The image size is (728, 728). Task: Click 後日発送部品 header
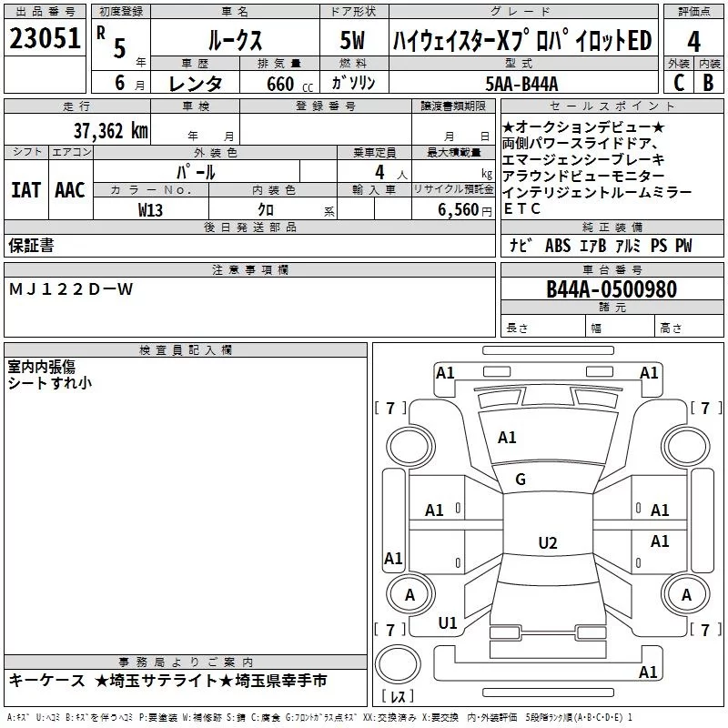[249, 227]
